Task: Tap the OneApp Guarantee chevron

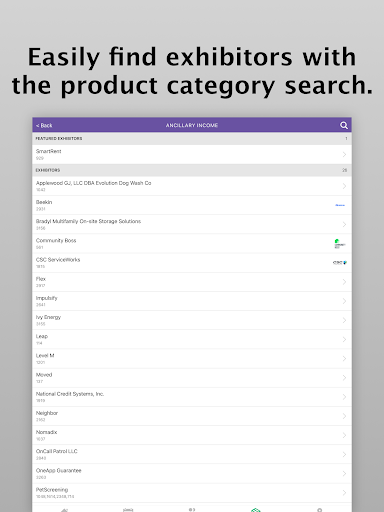Action: tap(344, 474)
